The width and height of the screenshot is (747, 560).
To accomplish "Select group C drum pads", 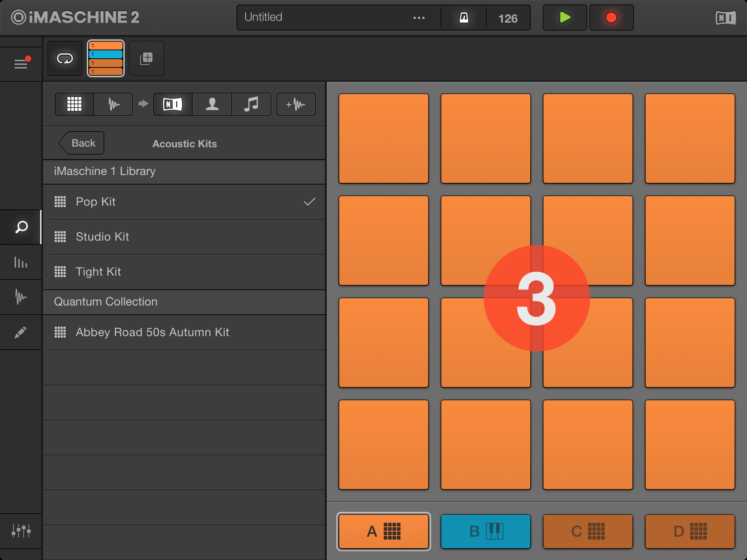I will 588,531.
